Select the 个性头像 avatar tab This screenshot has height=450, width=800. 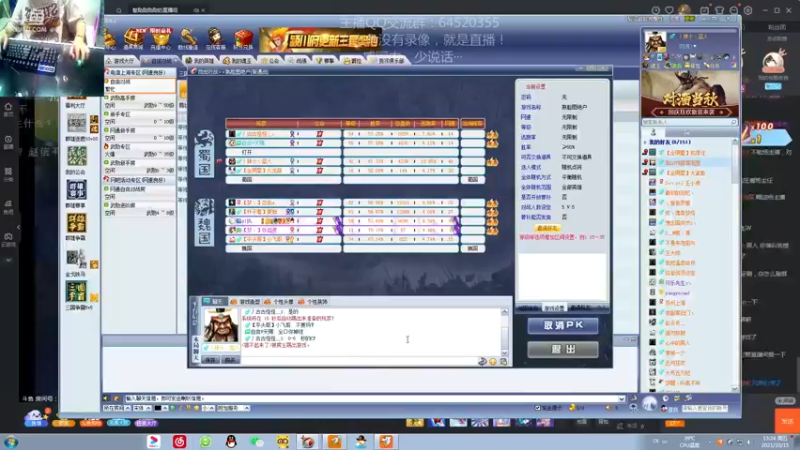click(279, 302)
